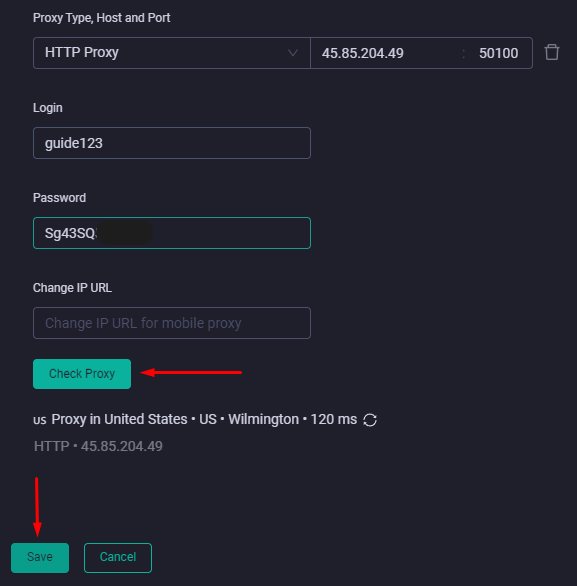Delete proxy using the trash icon
Image resolution: width=577 pixels, height=586 pixels.
(x=552, y=52)
